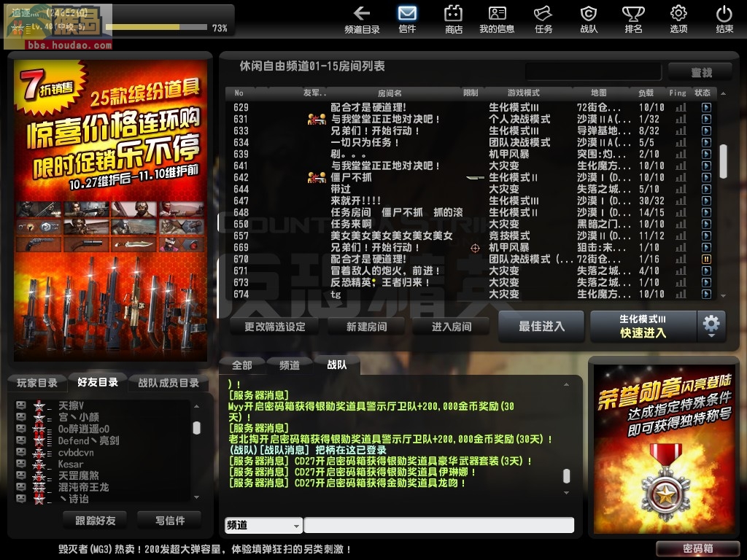This screenshot has height=560, width=747.
Task: Select the 频道 chat tab
Action: pos(289,365)
